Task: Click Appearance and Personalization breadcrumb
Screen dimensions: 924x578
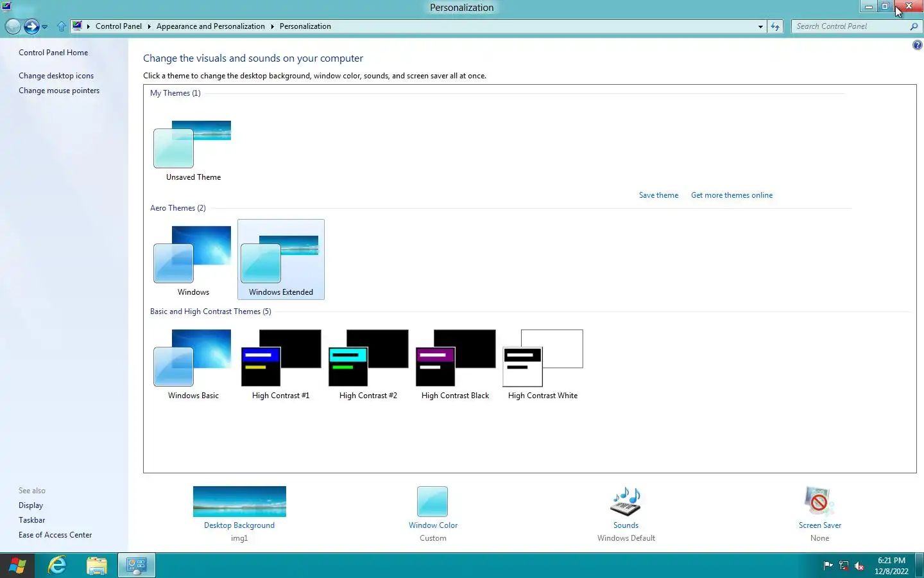Action: point(210,26)
